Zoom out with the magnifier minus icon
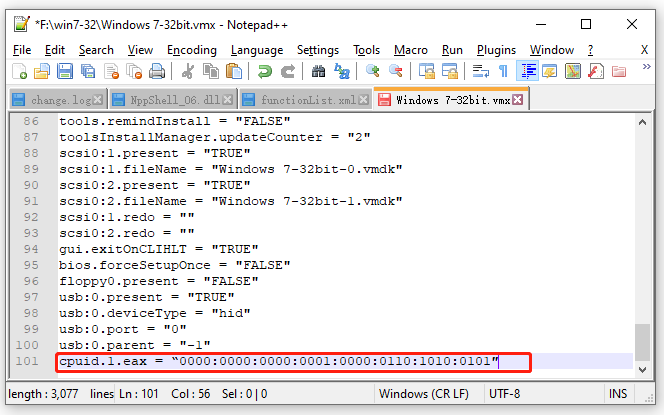Image resolution: width=664 pixels, height=415 pixels. tap(396, 71)
